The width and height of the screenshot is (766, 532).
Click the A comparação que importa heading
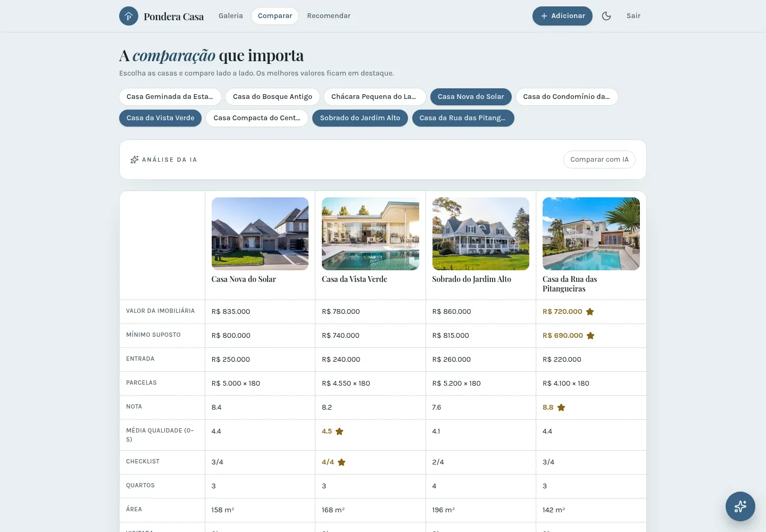[x=211, y=55]
